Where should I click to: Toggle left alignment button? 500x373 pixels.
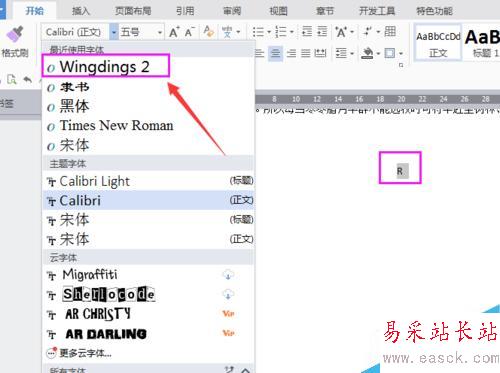point(260,53)
